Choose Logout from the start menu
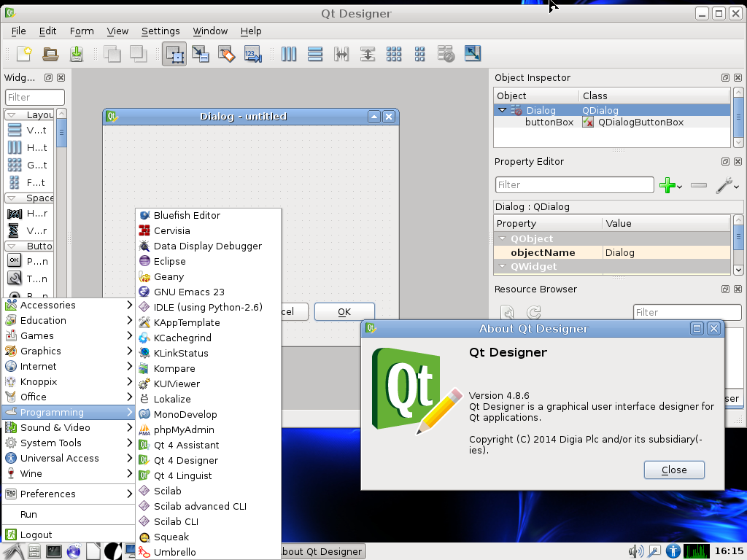Viewport: 747px width, 560px height. click(x=69, y=534)
